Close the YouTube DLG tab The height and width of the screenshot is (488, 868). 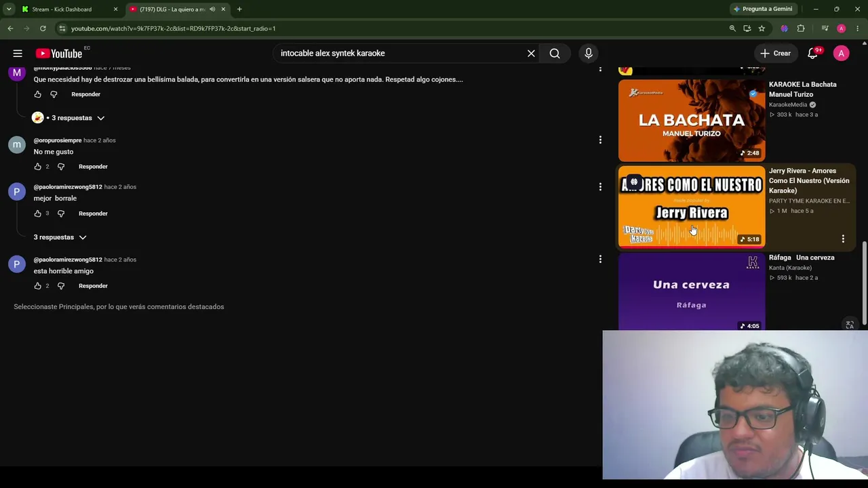tap(223, 9)
